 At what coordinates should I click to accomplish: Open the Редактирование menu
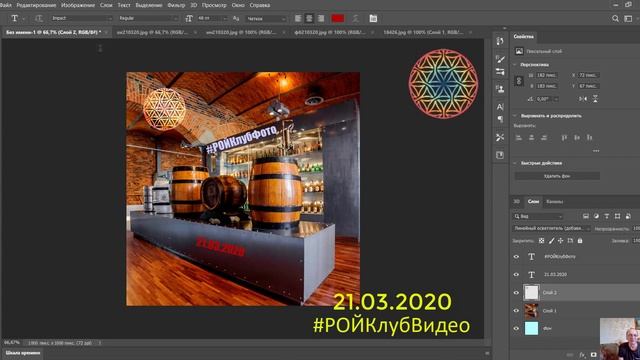pyautogui.click(x=36, y=5)
